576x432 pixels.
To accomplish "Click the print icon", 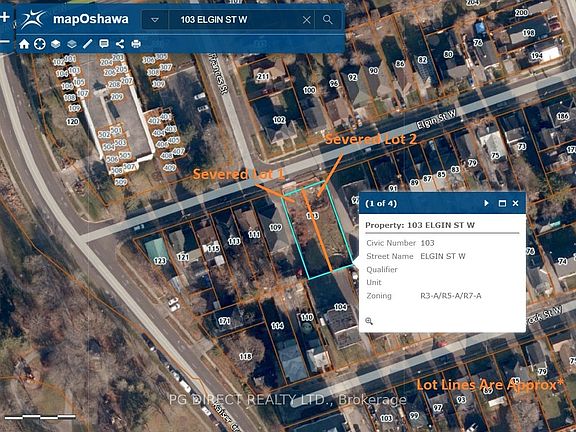I will pos(136,44).
